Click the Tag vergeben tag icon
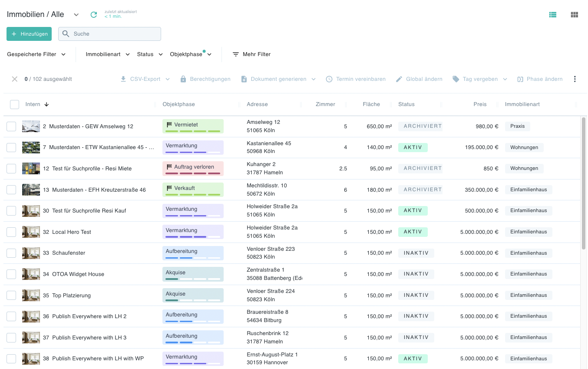 coord(456,79)
